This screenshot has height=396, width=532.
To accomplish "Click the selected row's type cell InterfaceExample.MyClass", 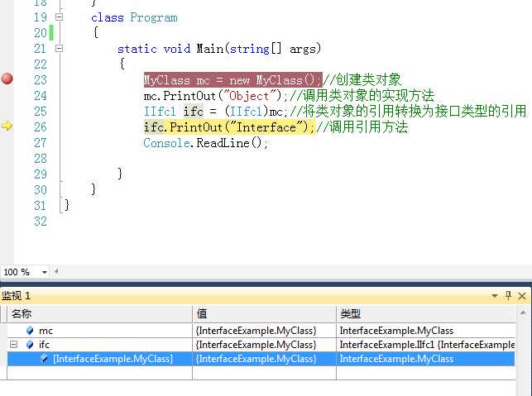I will coord(426,359).
